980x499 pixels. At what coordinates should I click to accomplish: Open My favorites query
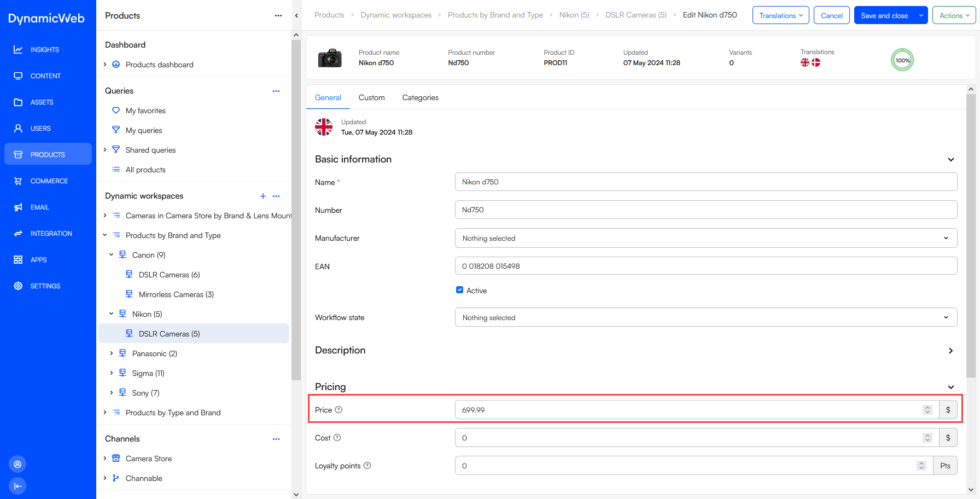tap(145, 111)
